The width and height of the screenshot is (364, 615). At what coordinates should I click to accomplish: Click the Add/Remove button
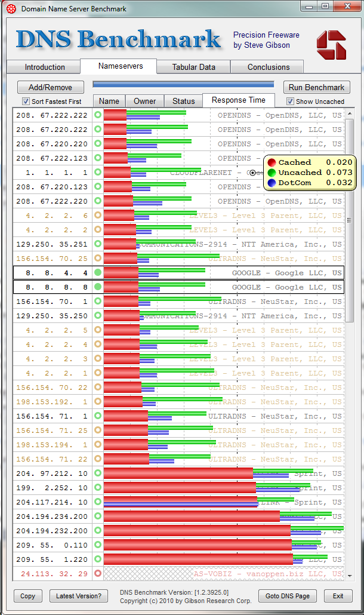pyautogui.click(x=51, y=87)
